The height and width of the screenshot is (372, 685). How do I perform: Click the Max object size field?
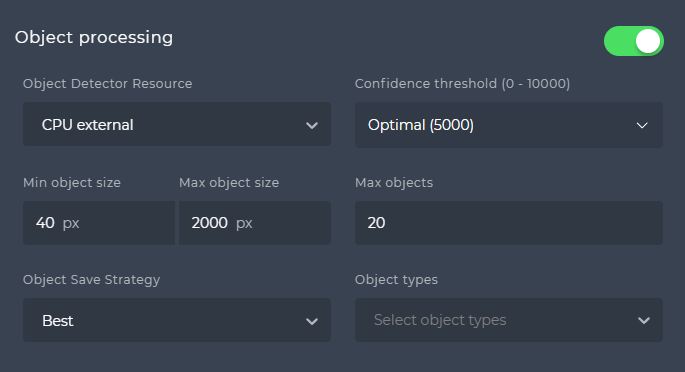click(x=255, y=223)
